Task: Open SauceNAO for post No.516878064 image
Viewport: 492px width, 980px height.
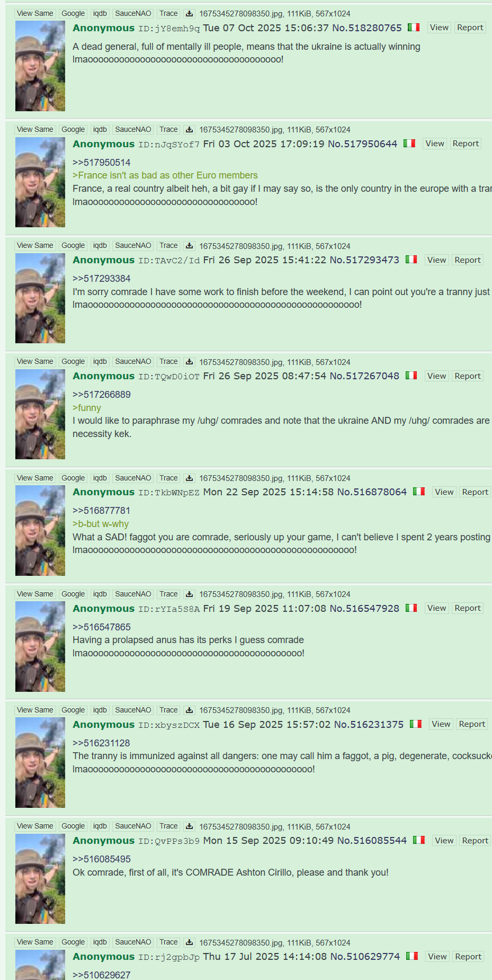Action: click(133, 478)
